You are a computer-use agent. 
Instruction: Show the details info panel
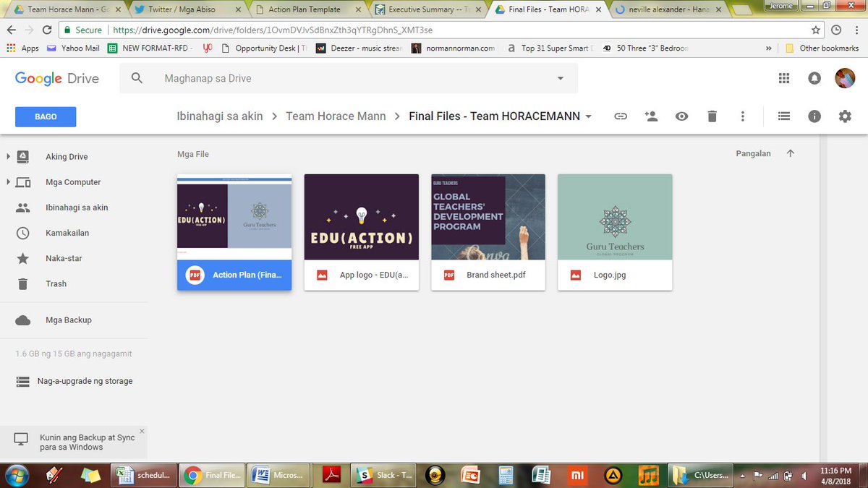coord(814,116)
